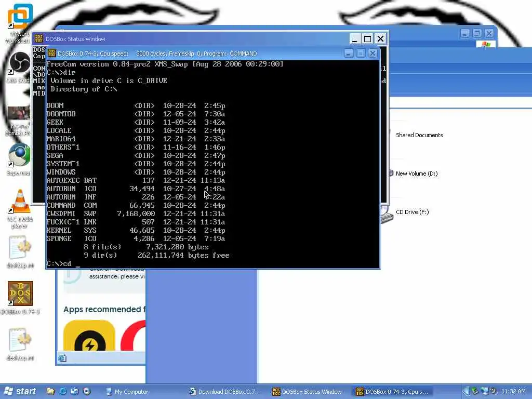This screenshot has width=532, height=399.
Task: Close the DOSBox Status Window
Action: (381, 38)
